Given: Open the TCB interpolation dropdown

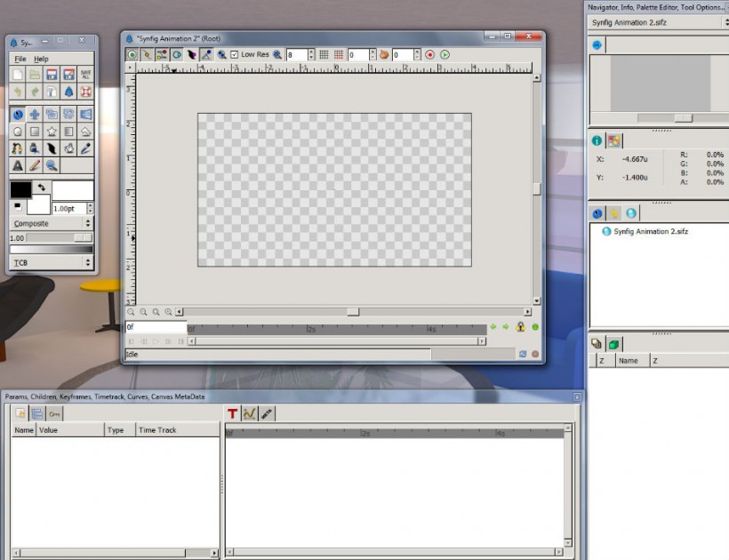Looking at the screenshot, I should 52,262.
